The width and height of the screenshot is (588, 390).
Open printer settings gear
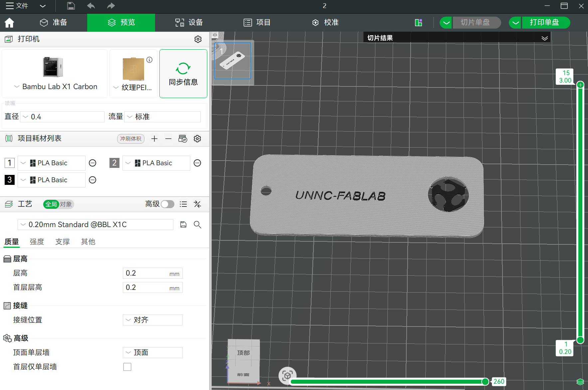coord(198,39)
